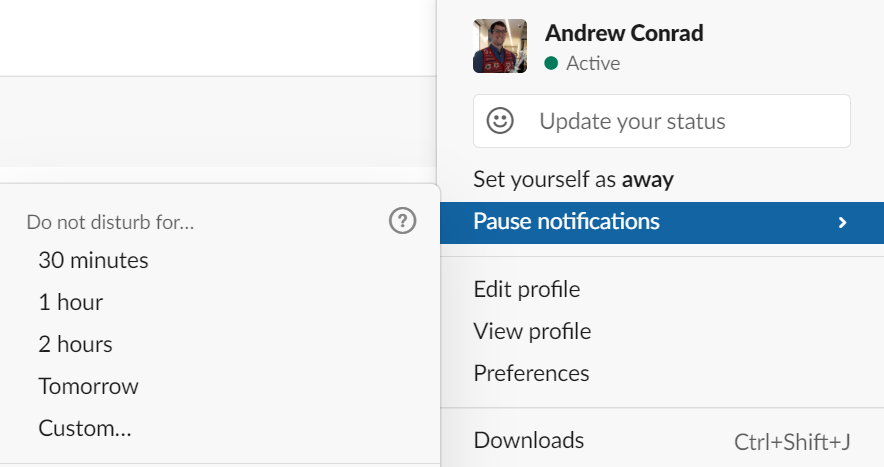Screen dimensions: 884x467
Task: Open Preferences
Action: tap(531, 373)
